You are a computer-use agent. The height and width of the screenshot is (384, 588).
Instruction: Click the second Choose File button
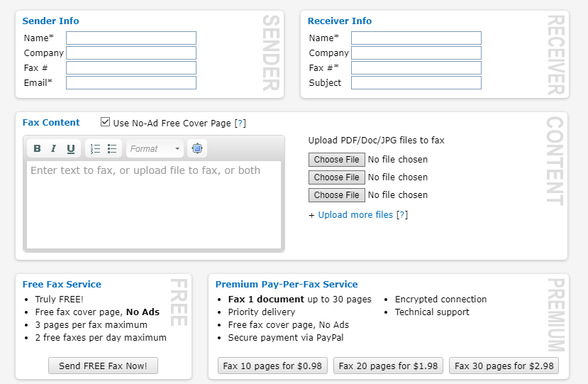337,177
